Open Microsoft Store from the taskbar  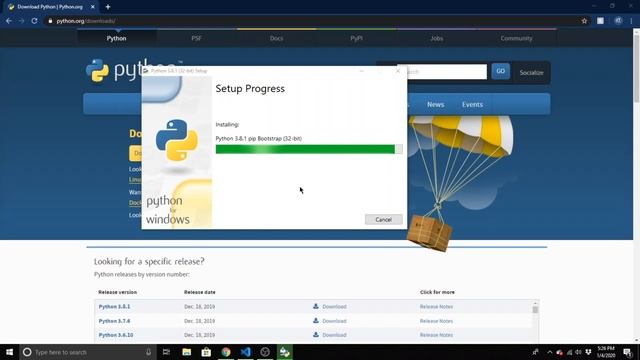click(206, 352)
